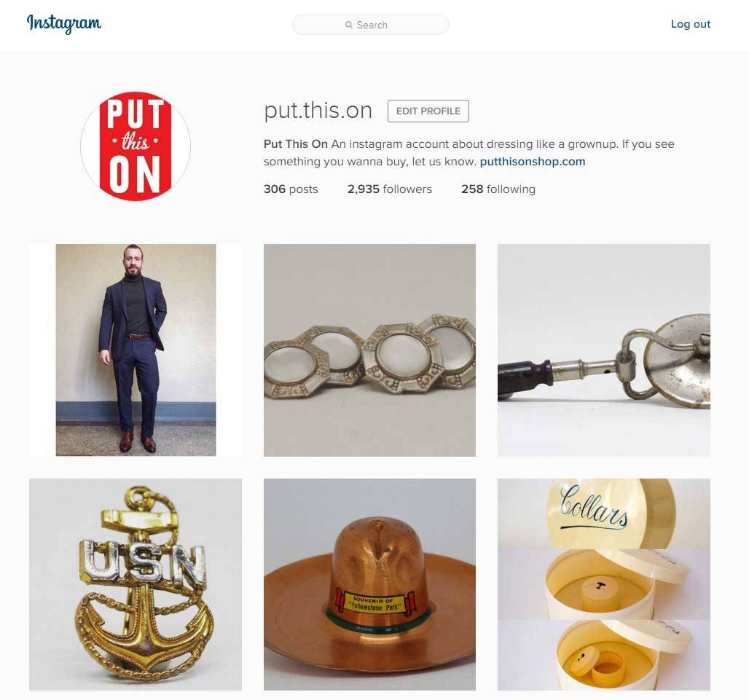Click the Put This On bio name
Image resolution: width=749 pixels, height=700 pixels.
(x=296, y=144)
